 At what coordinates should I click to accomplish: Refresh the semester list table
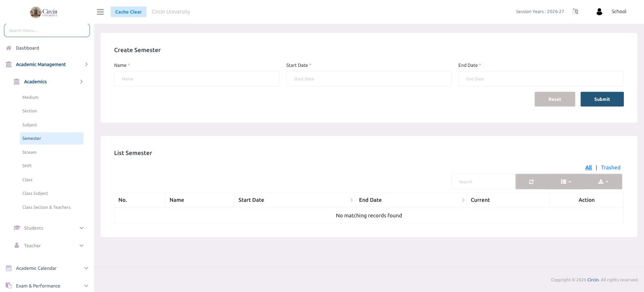(x=531, y=182)
